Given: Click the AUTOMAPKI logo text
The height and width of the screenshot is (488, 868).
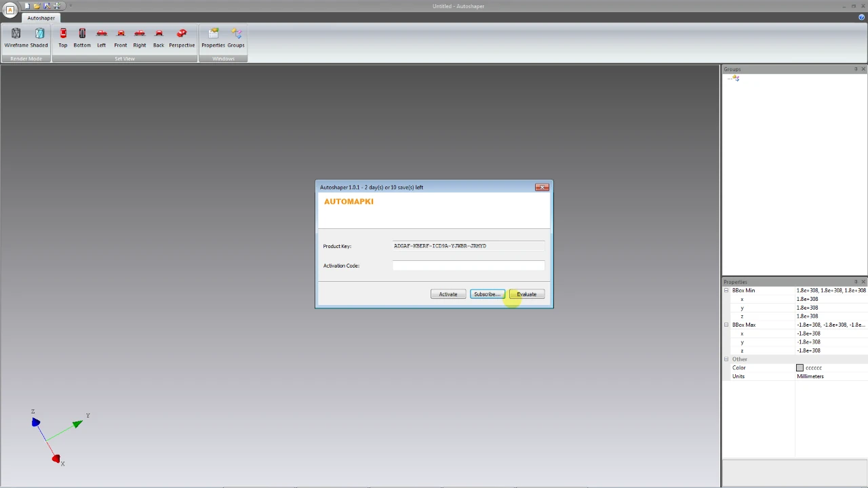Looking at the screenshot, I should click(349, 202).
